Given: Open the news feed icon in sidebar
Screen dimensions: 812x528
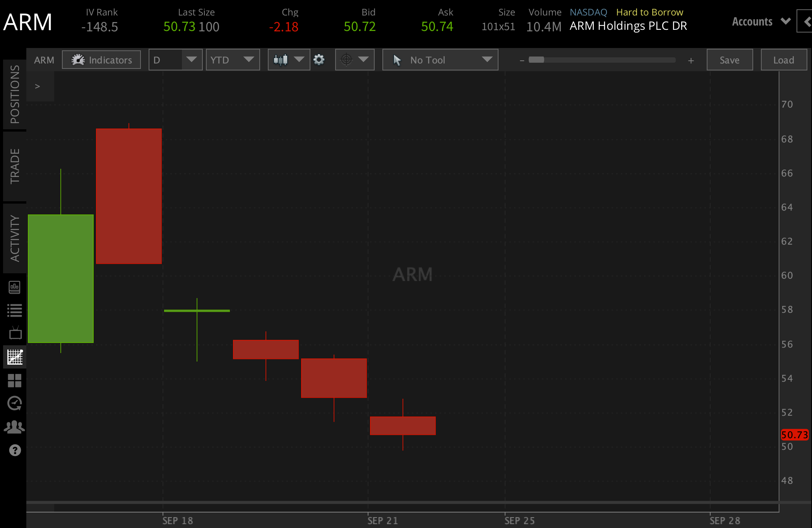Looking at the screenshot, I should tap(15, 287).
